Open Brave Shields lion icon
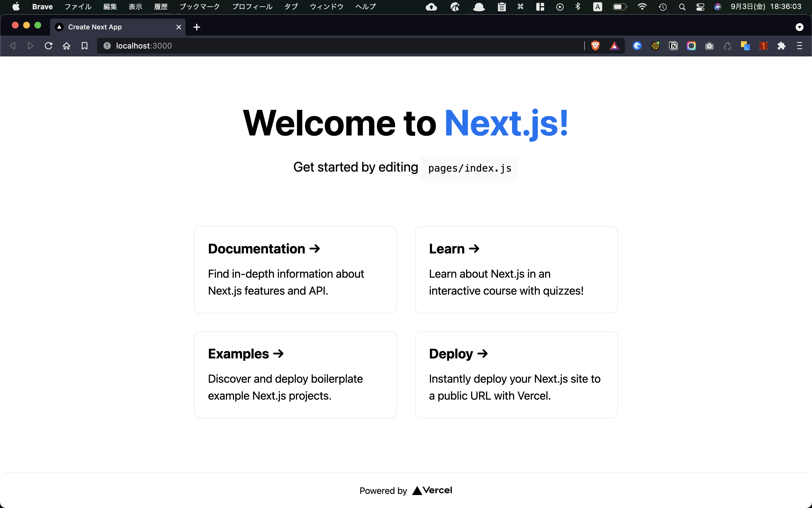 pos(595,46)
